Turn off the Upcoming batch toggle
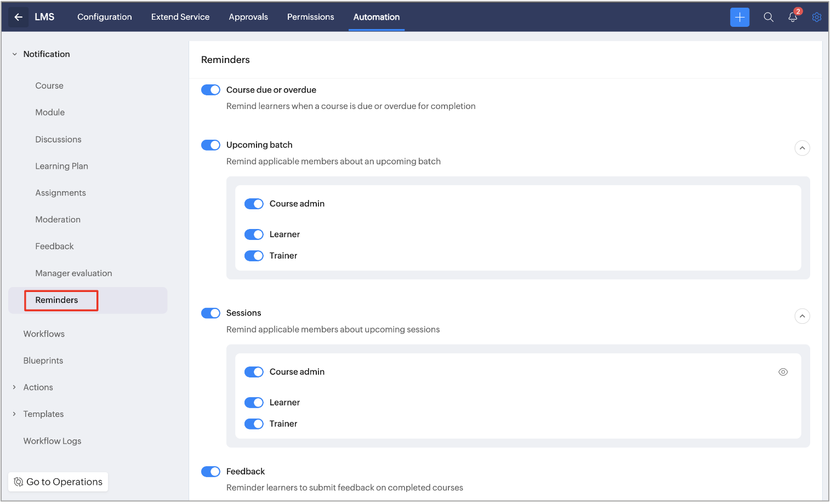 tap(210, 145)
